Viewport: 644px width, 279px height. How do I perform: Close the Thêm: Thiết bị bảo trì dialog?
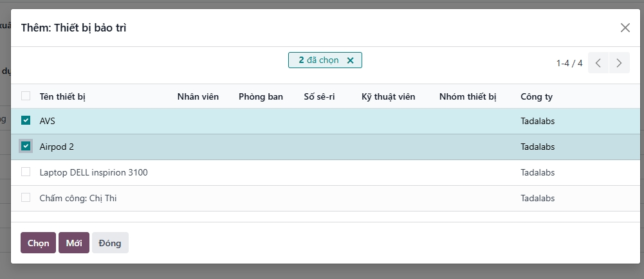pyautogui.click(x=625, y=28)
